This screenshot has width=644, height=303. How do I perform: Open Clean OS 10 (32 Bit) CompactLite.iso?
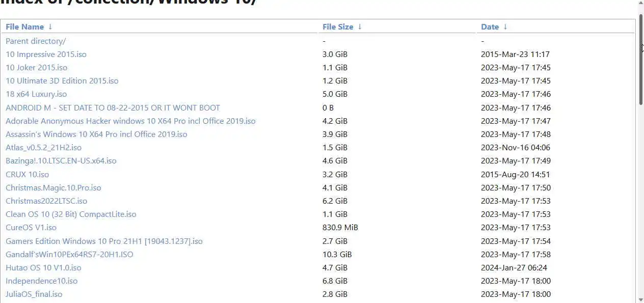point(71,214)
